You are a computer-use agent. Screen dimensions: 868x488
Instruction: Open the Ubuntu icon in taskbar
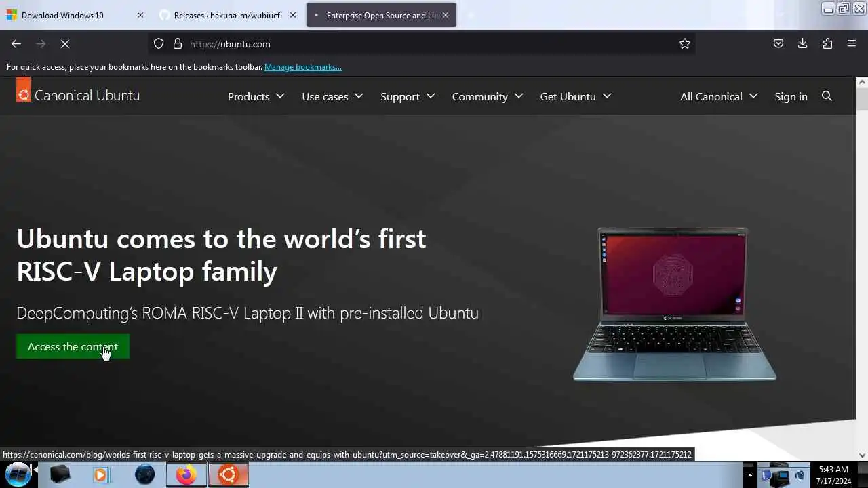228,474
